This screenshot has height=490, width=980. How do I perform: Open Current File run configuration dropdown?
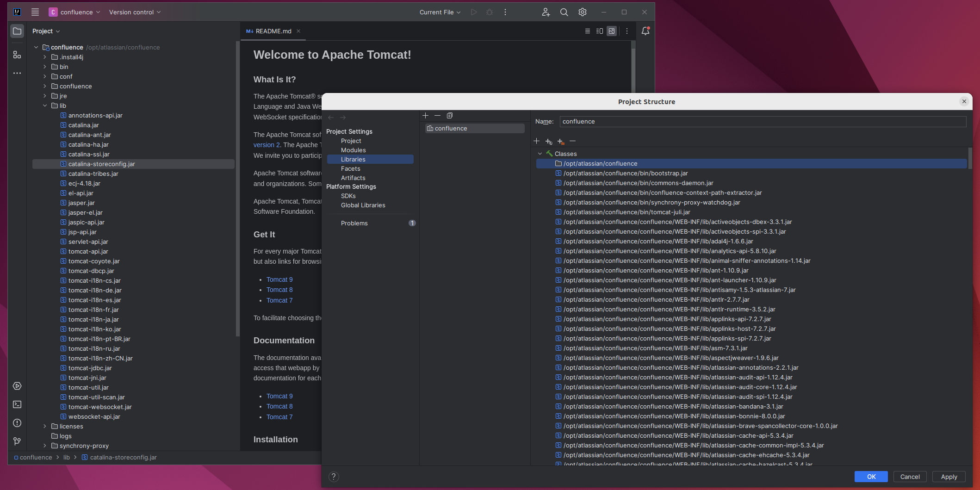(440, 12)
